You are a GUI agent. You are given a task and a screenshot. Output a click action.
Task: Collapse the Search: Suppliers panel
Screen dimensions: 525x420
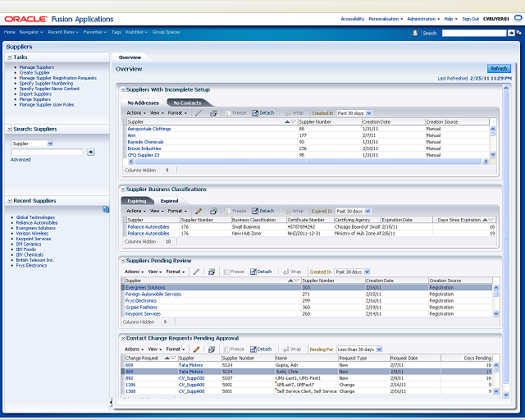(x=10, y=130)
